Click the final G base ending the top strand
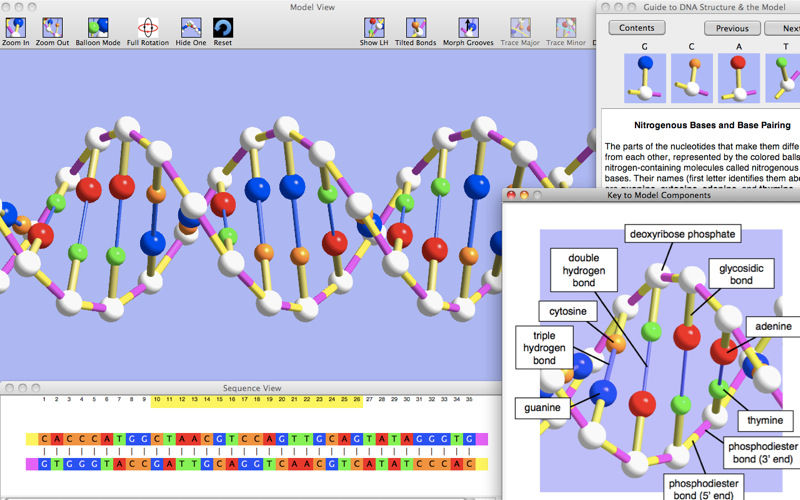Viewport: 800px width, 500px height. click(x=469, y=439)
